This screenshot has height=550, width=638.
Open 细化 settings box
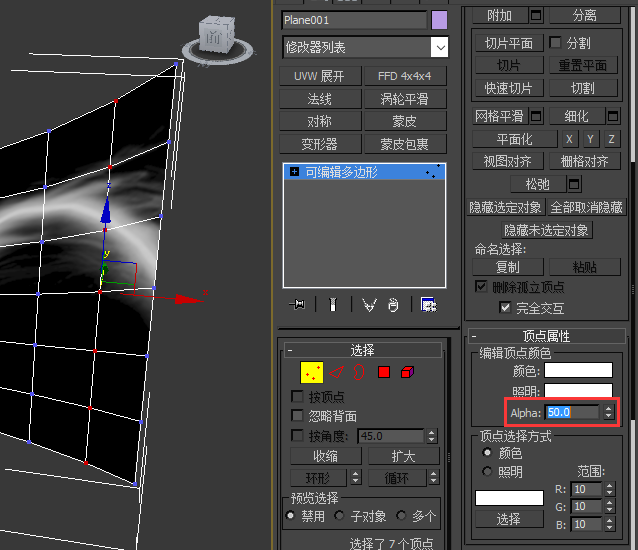[613, 116]
